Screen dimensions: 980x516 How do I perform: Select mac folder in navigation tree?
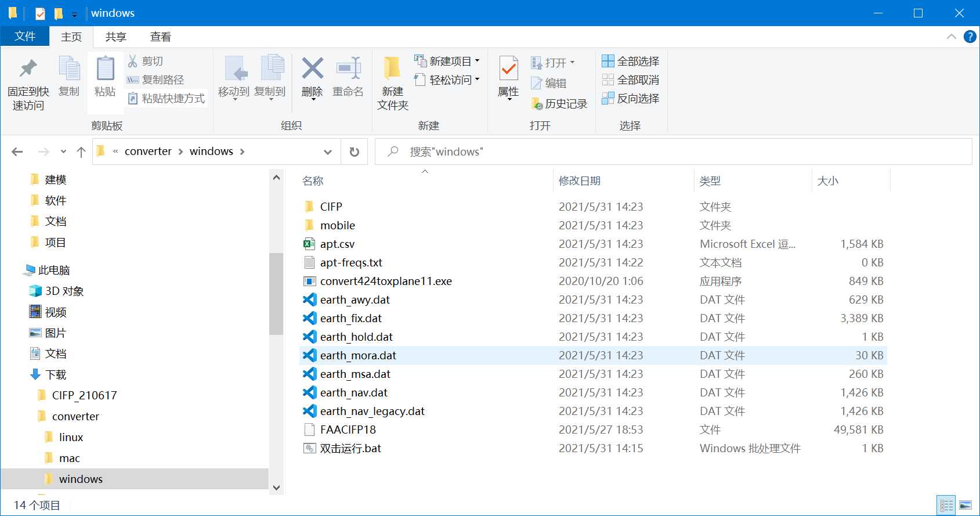(x=69, y=458)
